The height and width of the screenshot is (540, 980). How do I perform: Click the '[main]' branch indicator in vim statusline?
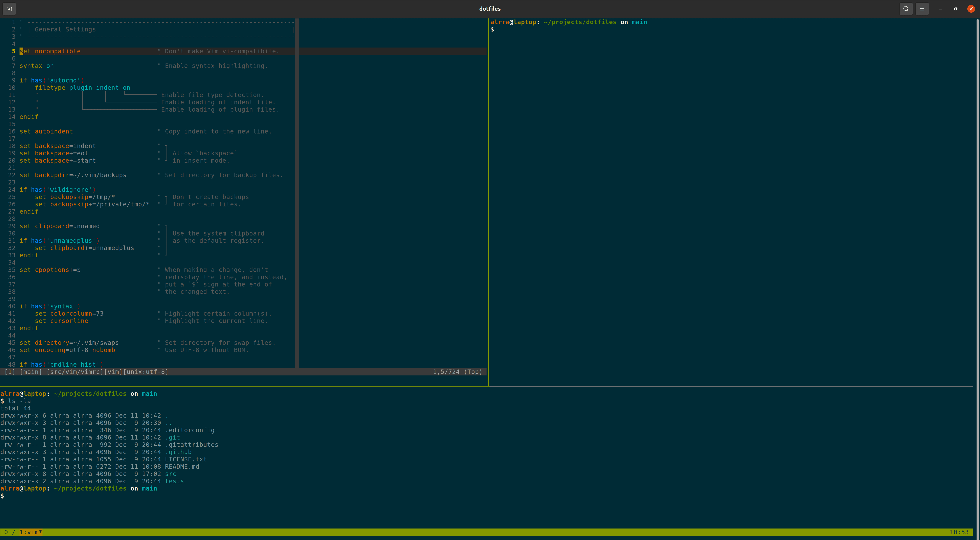click(x=31, y=372)
